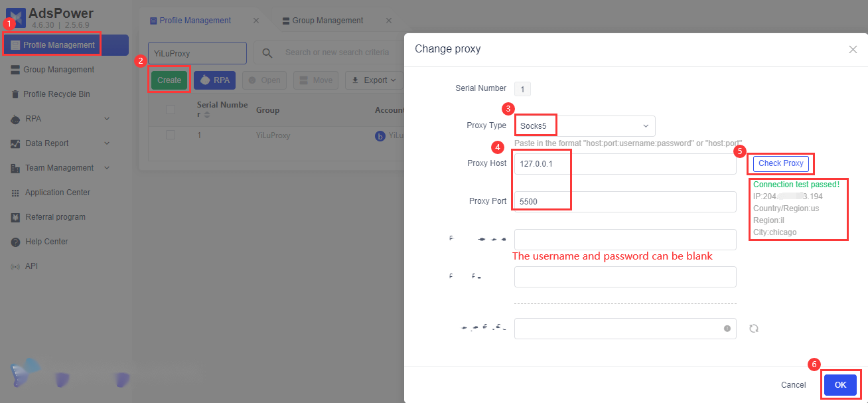Open the Proxy Type Socks5 dropdown
Viewport: 868px width, 403px height.
click(585, 125)
